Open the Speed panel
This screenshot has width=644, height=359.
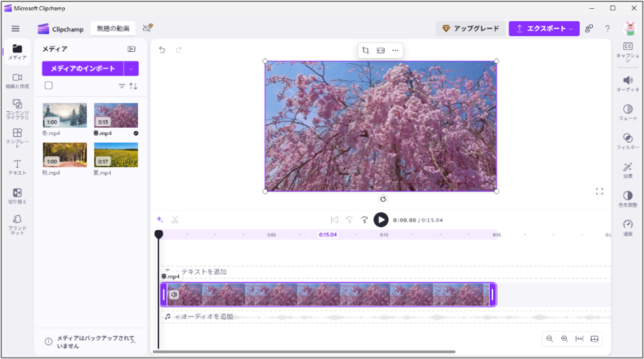[628, 227]
